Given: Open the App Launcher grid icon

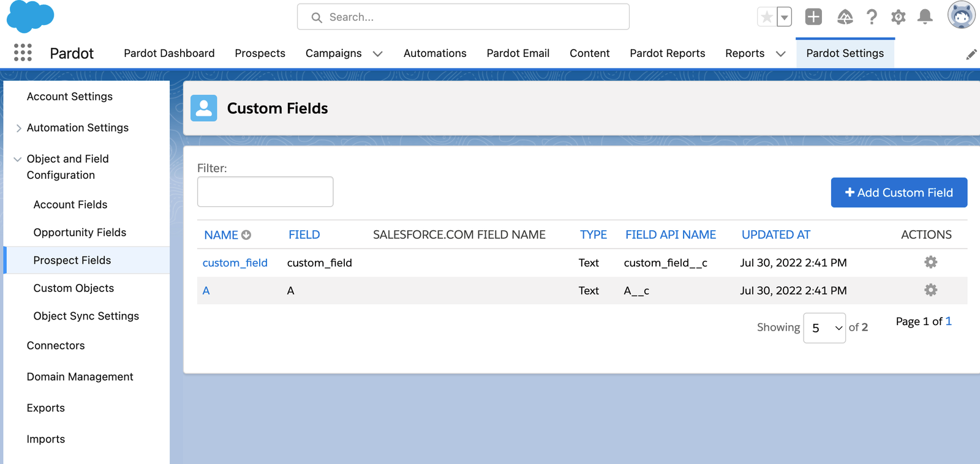Looking at the screenshot, I should pyautogui.click(x=23, y=53).
